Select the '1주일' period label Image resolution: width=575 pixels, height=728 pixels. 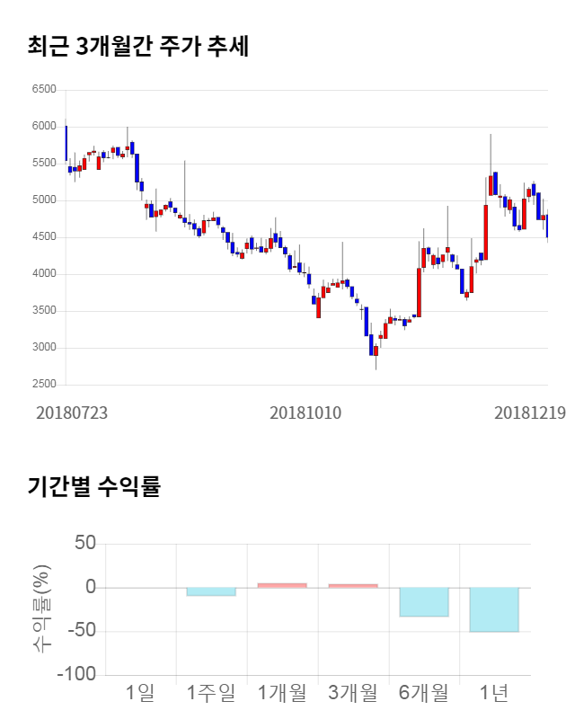(211, 693)
